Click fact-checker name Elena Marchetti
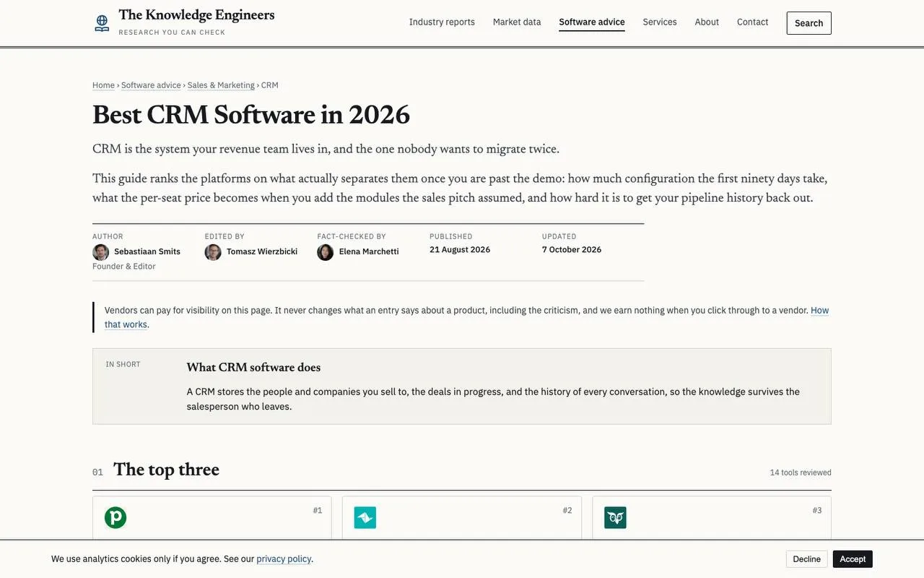This screenshot has width=924, height=578. coord(369,251)
